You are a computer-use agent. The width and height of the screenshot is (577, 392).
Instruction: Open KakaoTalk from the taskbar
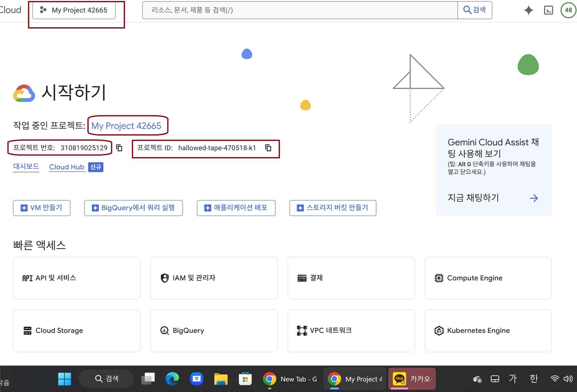[412, 379]
